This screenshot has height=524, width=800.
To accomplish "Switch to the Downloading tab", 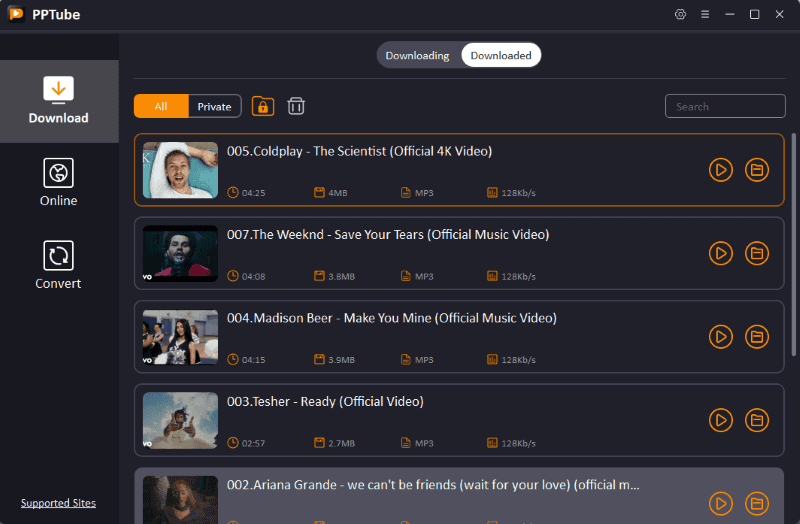I will (417, 55).
